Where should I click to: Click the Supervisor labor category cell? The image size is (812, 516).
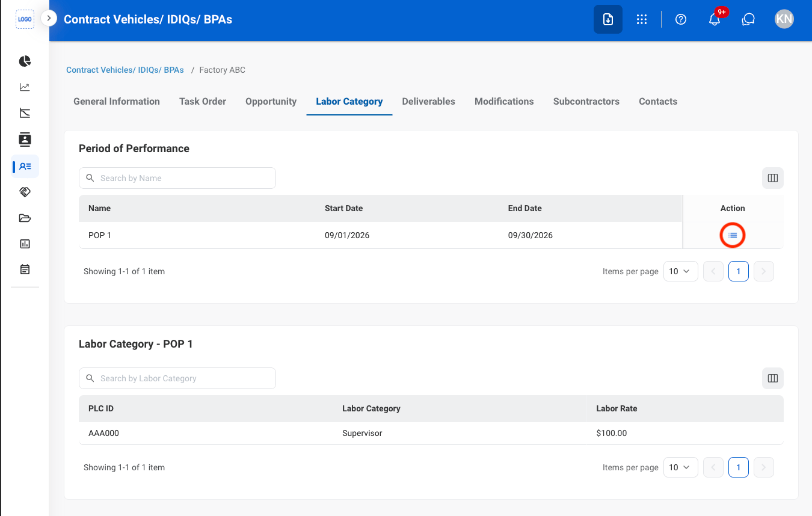(362, 433)
